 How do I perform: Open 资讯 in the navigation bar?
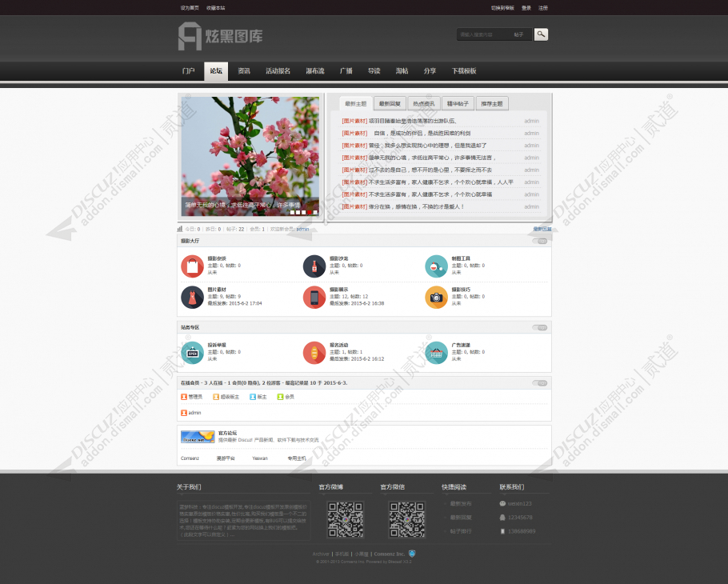click(x=244, y=71)
